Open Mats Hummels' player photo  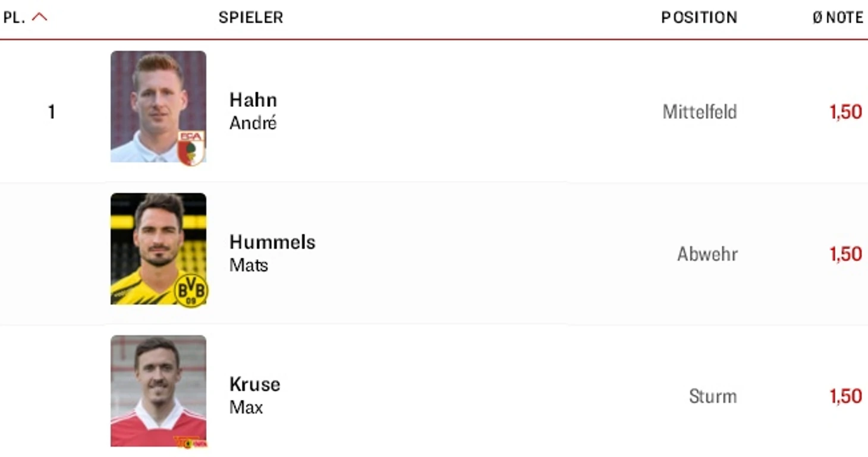click(x=158, y=248)
